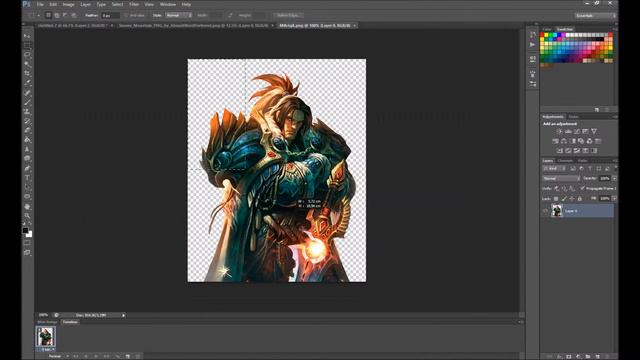Open the marquee Style dropdown

click(x=178, y=16)
